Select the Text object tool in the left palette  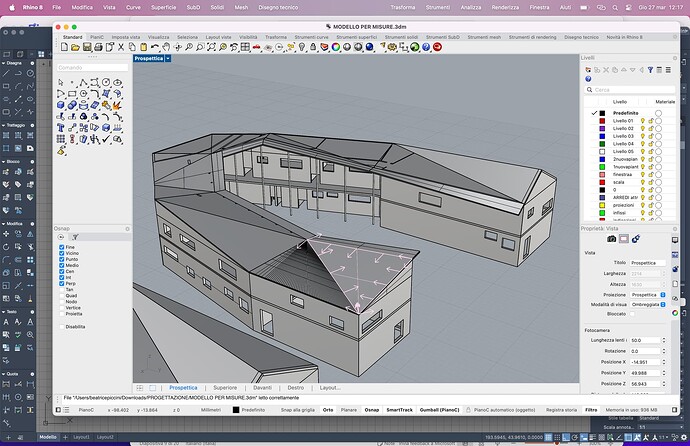pyautogui.click(x=61, y=128)
